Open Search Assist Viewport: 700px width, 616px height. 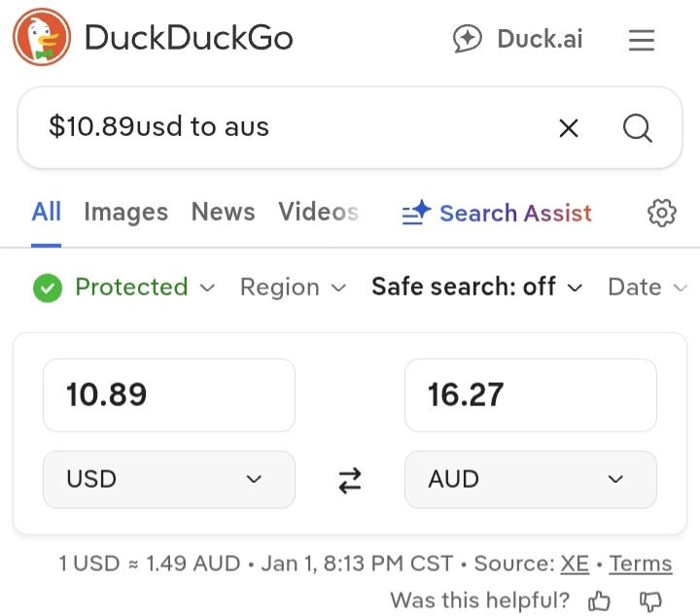tap(497, 214)
